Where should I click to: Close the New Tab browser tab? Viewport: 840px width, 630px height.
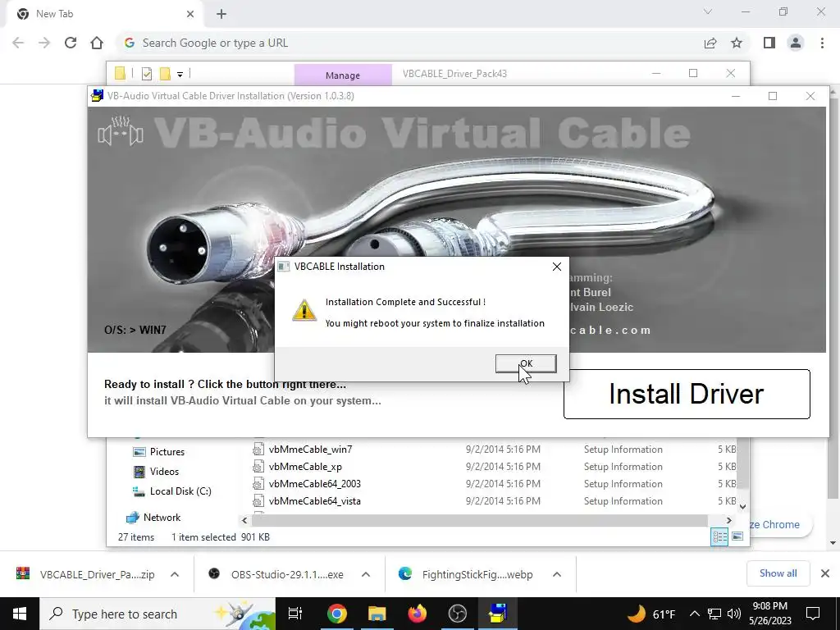click(x=190, y=14)
